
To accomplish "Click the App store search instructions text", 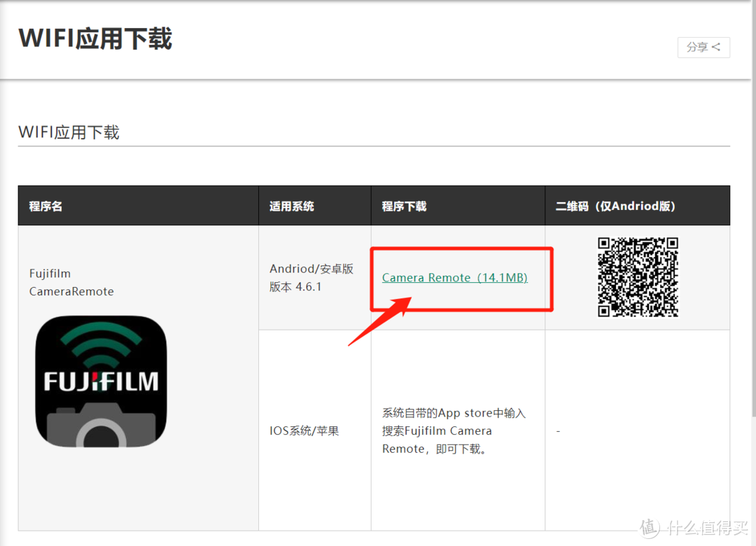I will [453, 431].
